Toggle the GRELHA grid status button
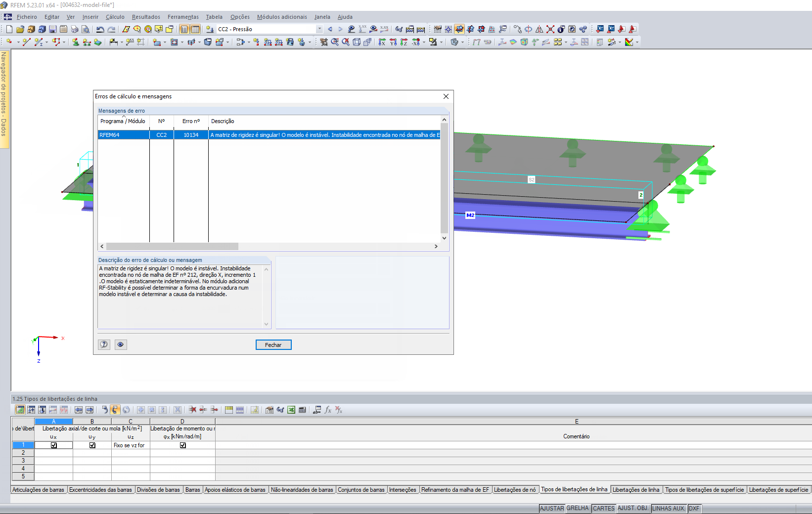 point(578,509)
